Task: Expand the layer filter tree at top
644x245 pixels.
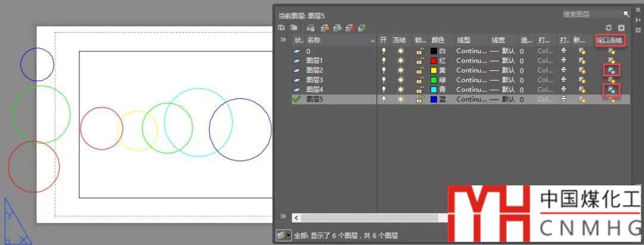Action: 283,40
